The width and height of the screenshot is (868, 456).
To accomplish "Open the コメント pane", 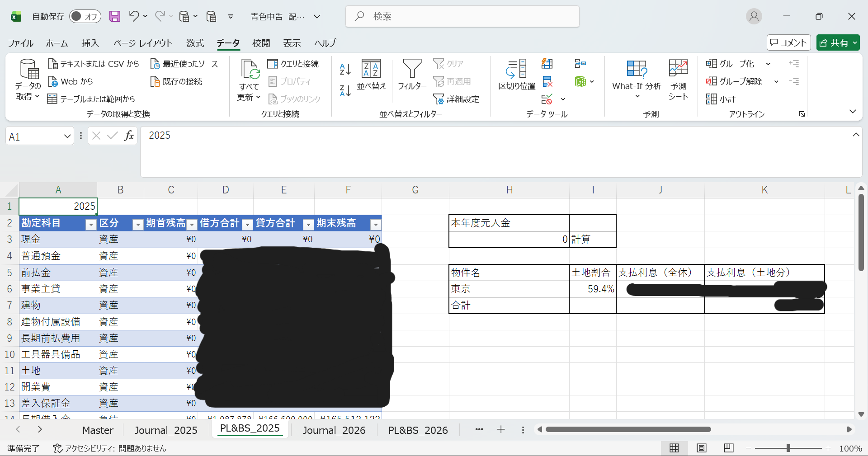I will pyautogui.click(x=788, y=42).
